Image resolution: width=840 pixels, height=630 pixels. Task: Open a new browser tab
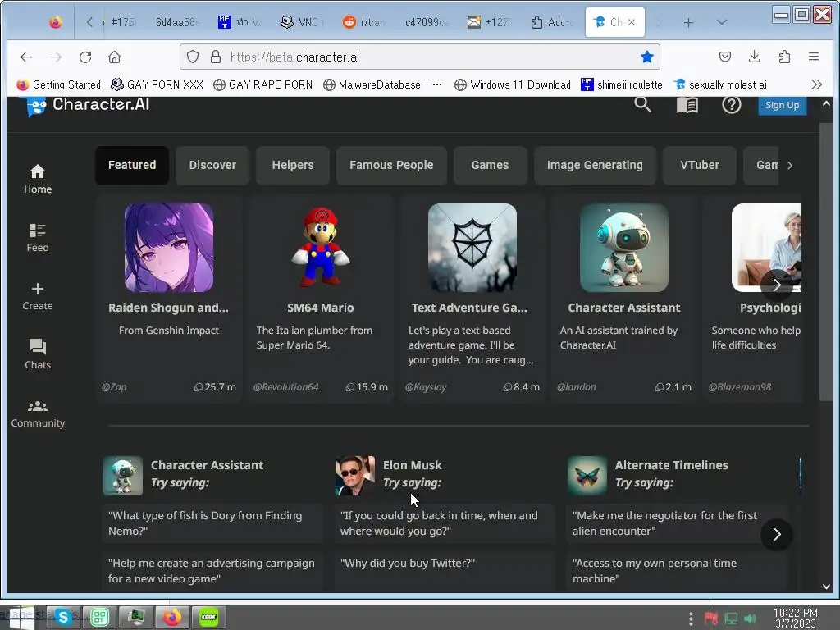click(x=688, y=22)
